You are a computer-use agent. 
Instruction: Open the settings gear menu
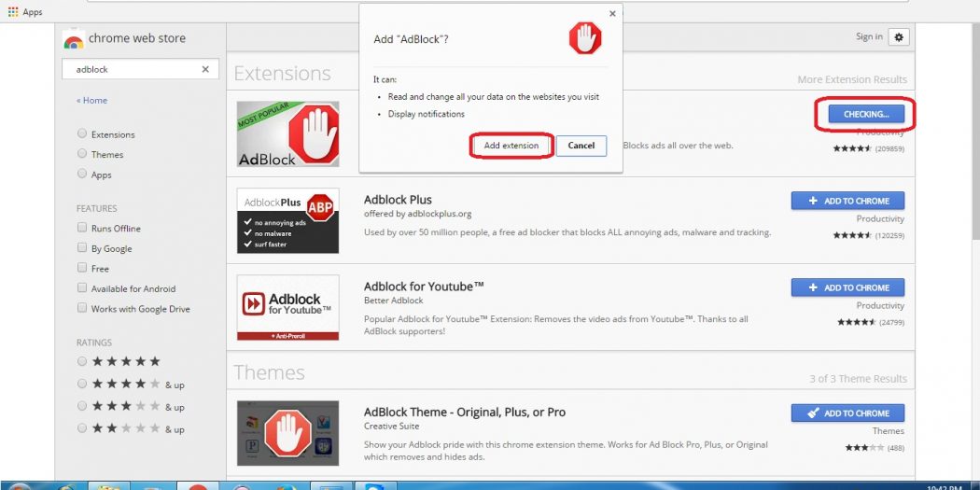(899, 37)
